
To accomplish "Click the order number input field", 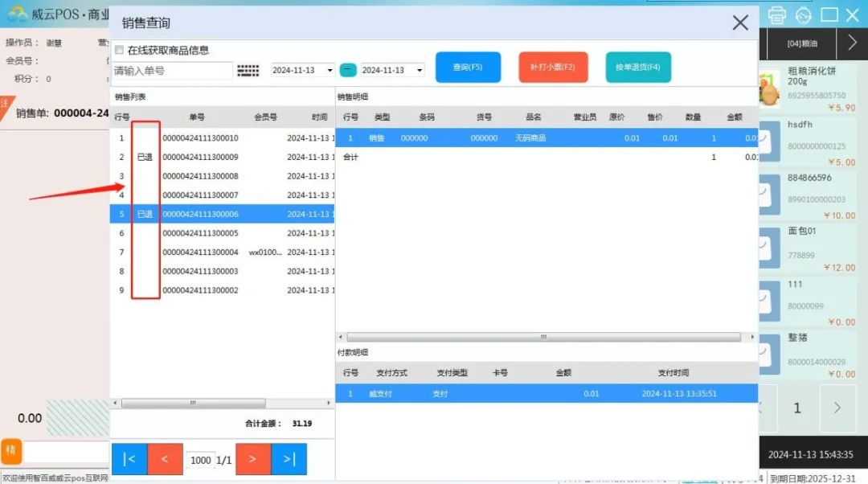I will [x=172, y=71].
